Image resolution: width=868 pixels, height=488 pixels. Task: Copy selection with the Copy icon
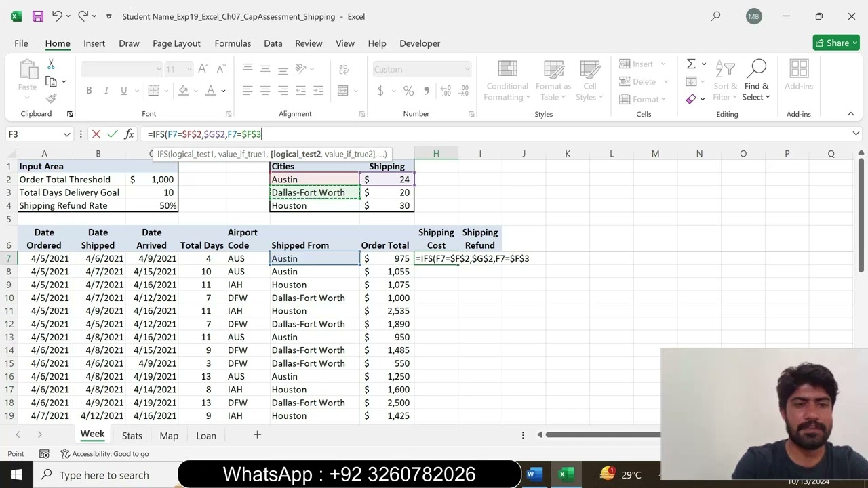[51, 81]
